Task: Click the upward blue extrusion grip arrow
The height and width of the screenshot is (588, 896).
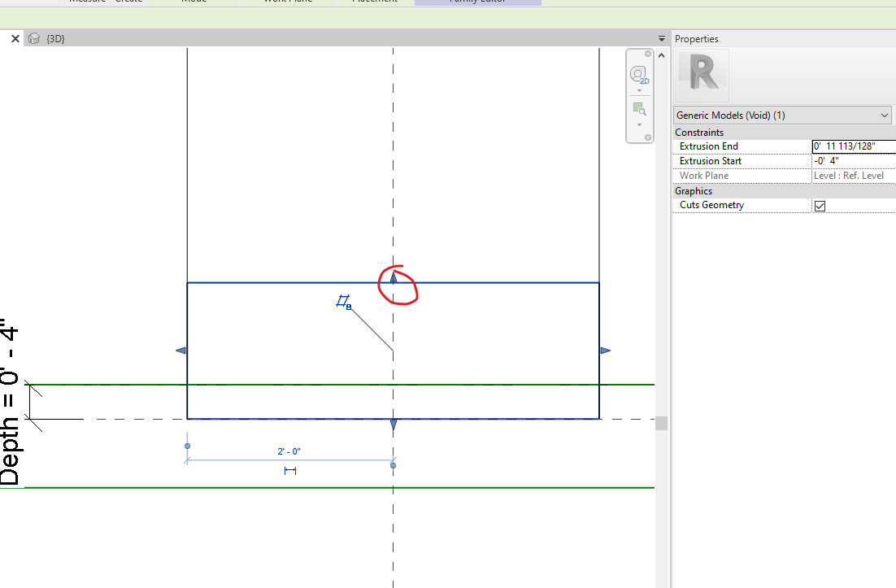Action: click(x=393, y=277)
